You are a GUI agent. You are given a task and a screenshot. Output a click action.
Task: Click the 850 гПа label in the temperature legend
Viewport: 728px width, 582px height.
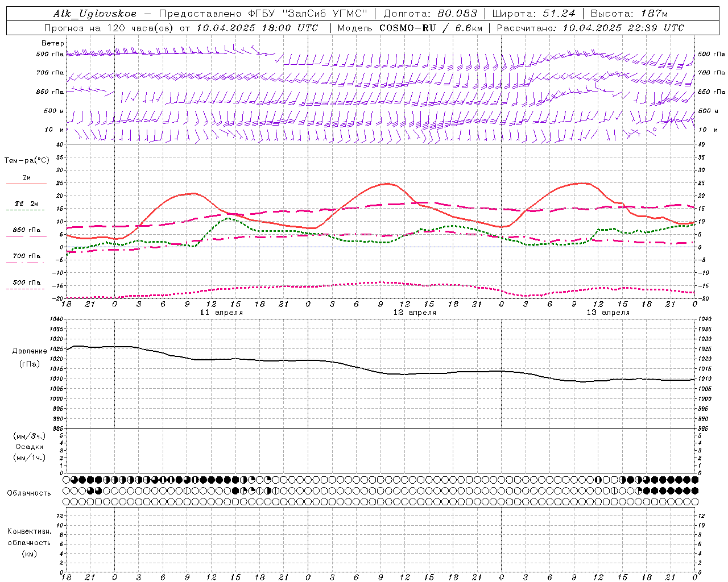pyautogui.click(x=27, y=230)
